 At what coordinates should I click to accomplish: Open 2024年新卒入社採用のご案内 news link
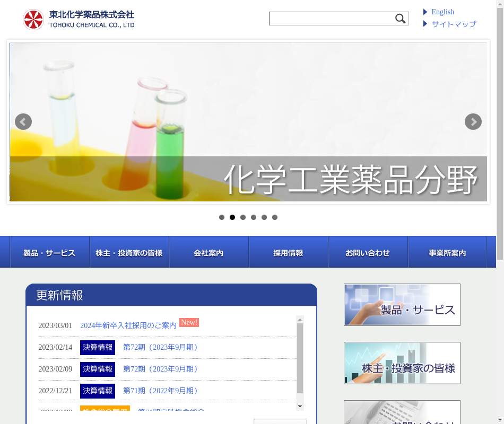pos(128,326)
